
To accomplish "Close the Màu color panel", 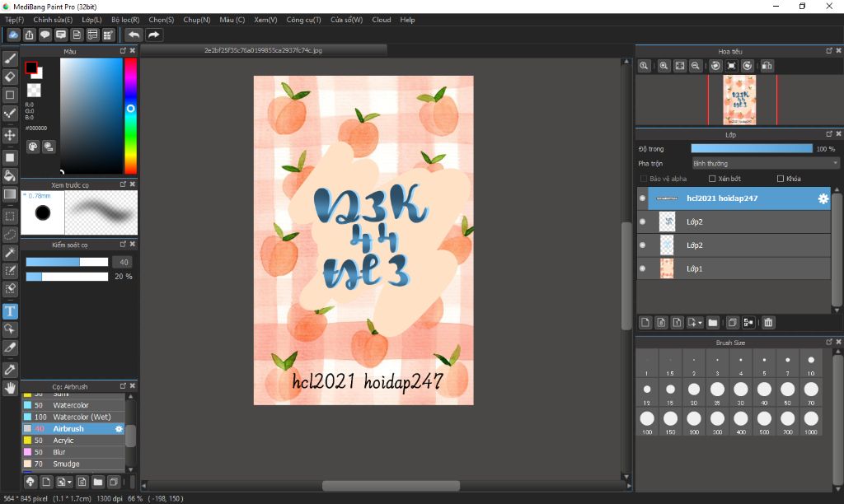I will pos(133,50).
